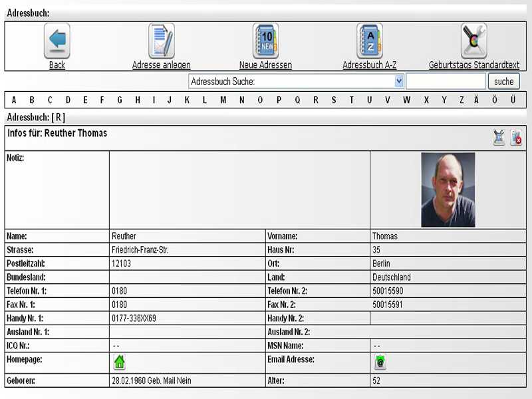Open the Adresse anlegen notepad icon

click(x=162, y=41)
